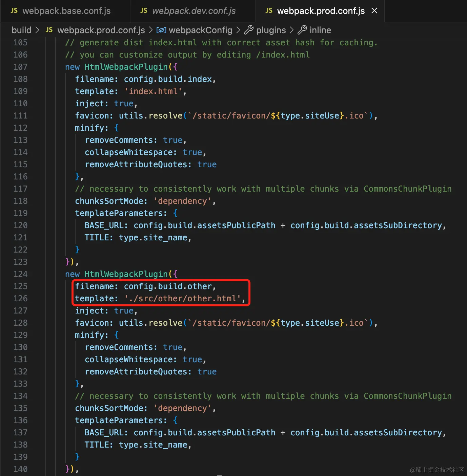Click the JS icon on webpack.prod.conf.js tab
This screenshot has width=467, height=476.
click(269, 11)
